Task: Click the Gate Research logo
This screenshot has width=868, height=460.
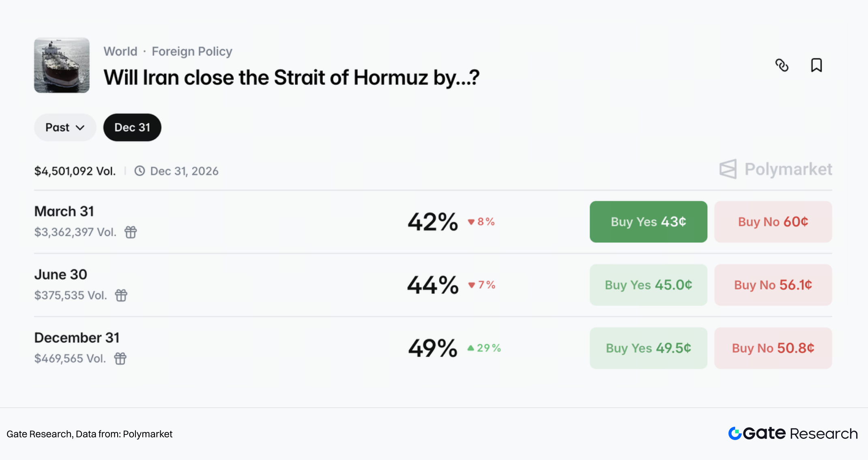Action: pyautogui.click(x=793, y=434)
